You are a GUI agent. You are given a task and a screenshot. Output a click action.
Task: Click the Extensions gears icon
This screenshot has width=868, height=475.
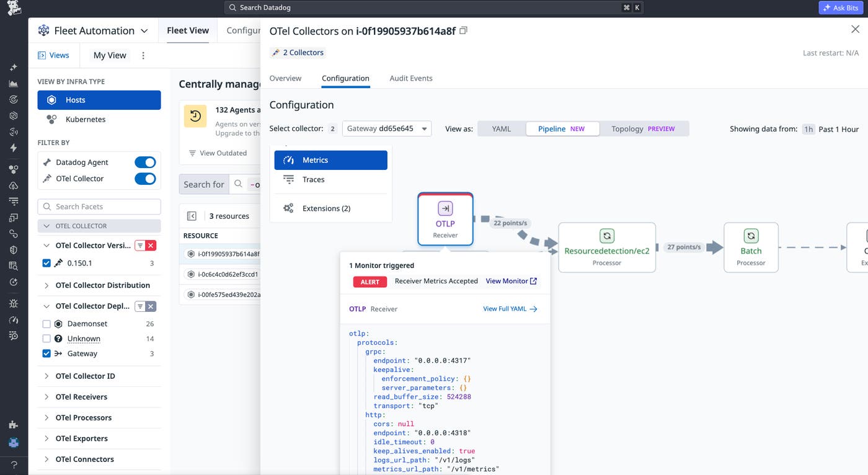(288, 208)
